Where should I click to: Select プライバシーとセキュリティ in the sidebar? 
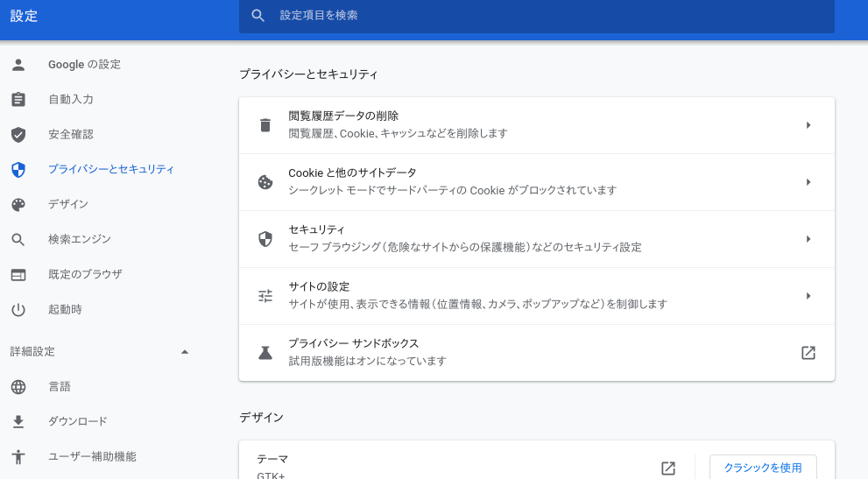pos(110,170)
